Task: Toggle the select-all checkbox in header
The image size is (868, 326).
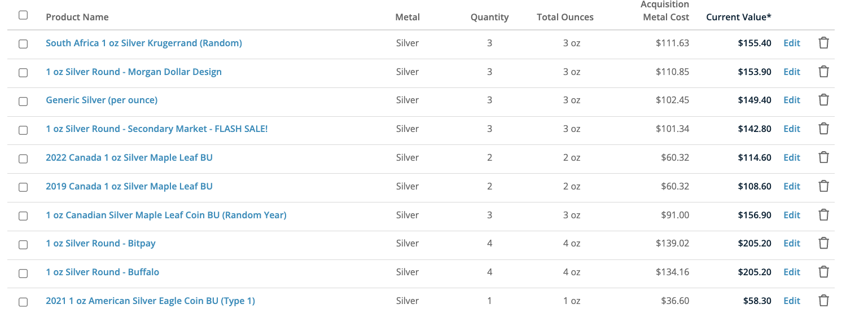Action: [23, 15]
